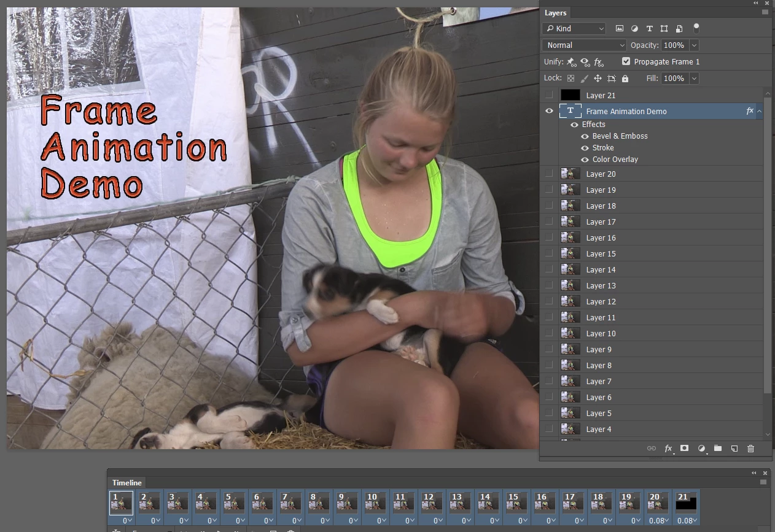This screenshot has width=775, height=532.
Task: Click Layer 21 black thumbnail
Action: [571, 95]
